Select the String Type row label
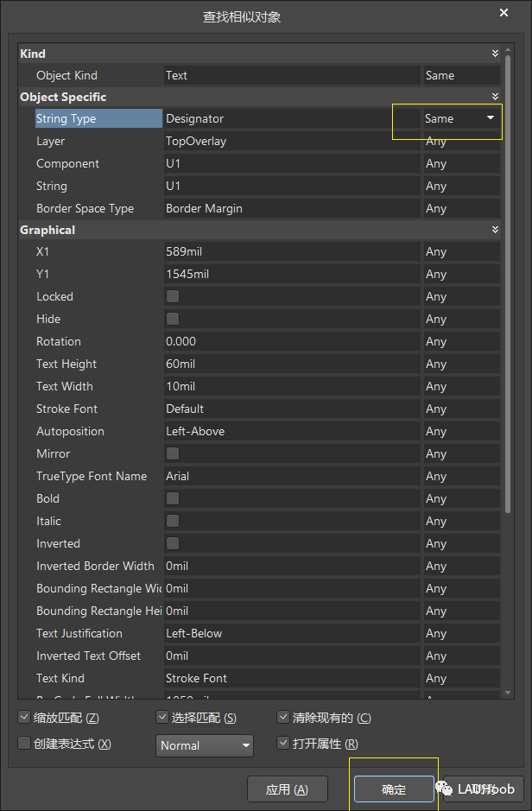532x811 pixels. 98,118
